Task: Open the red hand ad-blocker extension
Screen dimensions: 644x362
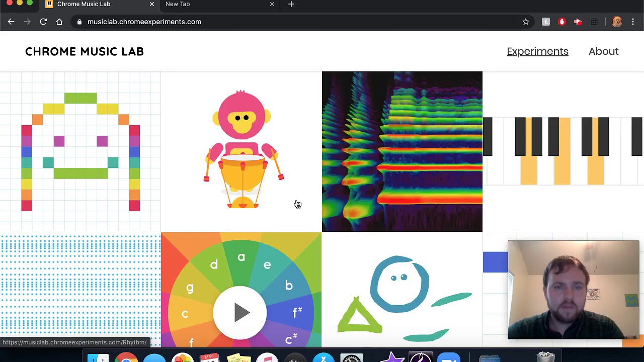Action: click(562, 22)
